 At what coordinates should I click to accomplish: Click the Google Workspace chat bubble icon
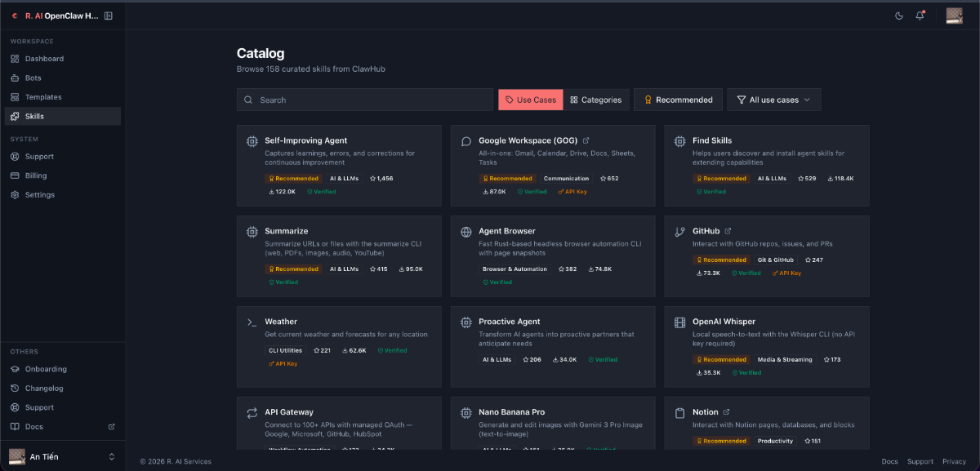[x=466, y=141]
